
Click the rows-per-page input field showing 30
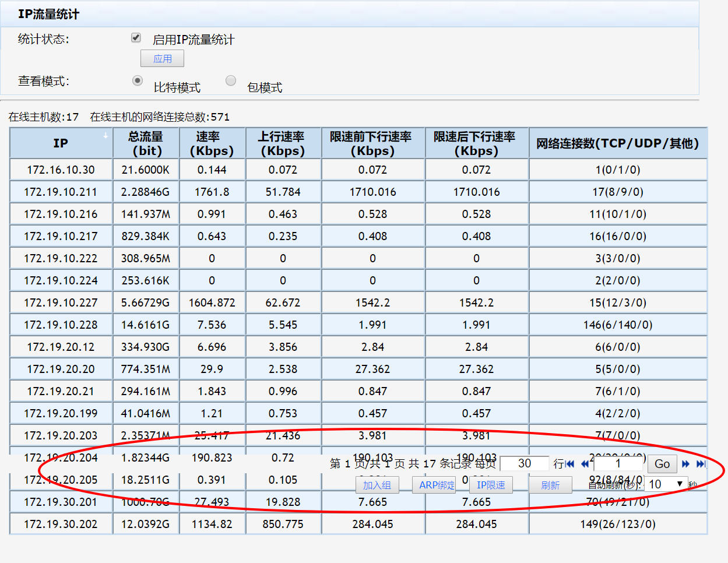pos(524,463)
